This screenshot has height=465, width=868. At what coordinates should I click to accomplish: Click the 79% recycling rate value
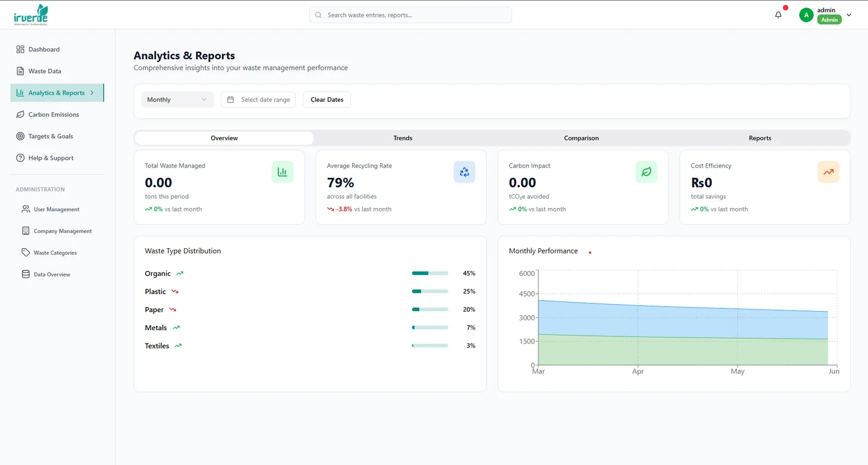(340, 183)
